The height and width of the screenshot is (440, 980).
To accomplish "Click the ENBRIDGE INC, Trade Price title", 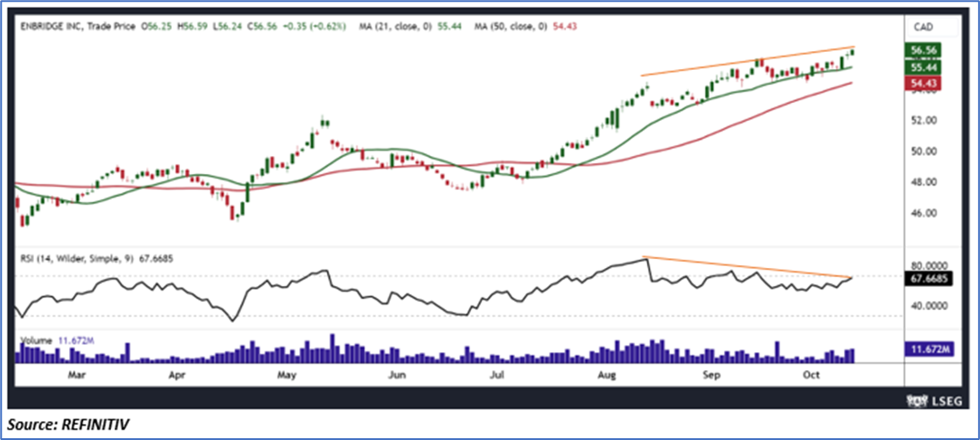I will pos(80,28).
